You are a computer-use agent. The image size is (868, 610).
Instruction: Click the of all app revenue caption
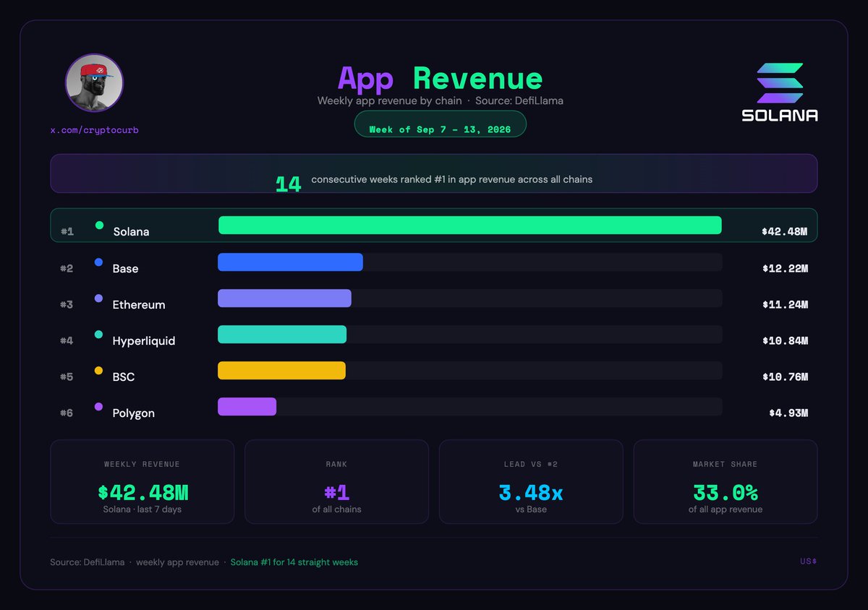pos(726,509)
